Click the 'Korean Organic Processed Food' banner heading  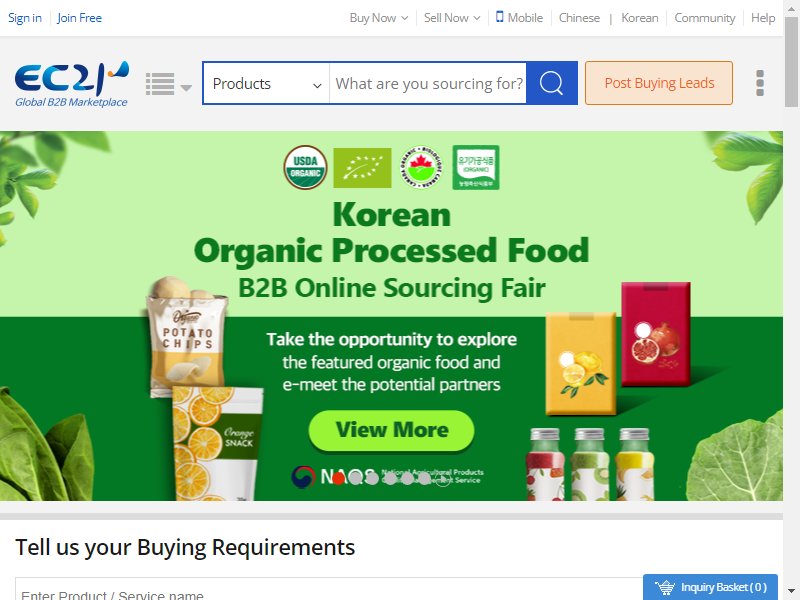pos(391,233)
